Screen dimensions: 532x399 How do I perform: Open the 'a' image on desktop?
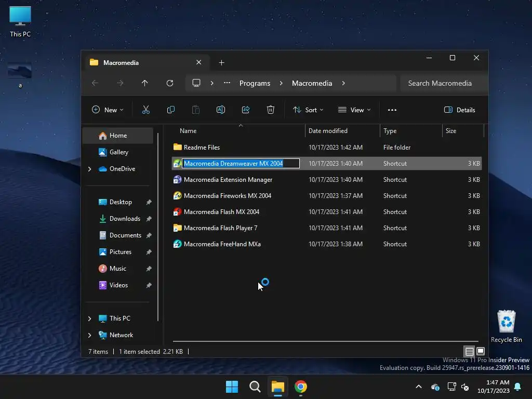(20, 75)
